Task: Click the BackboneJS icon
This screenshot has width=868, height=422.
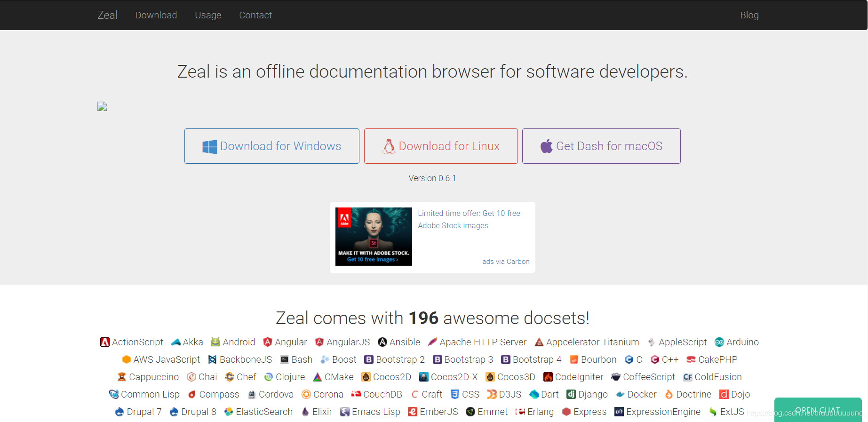Action: (213, 359)
